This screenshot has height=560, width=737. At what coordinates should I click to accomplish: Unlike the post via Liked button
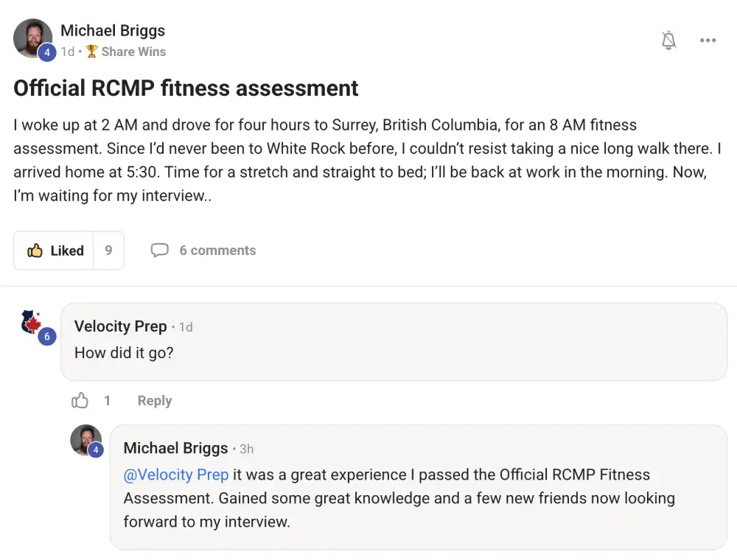(56, 251)
